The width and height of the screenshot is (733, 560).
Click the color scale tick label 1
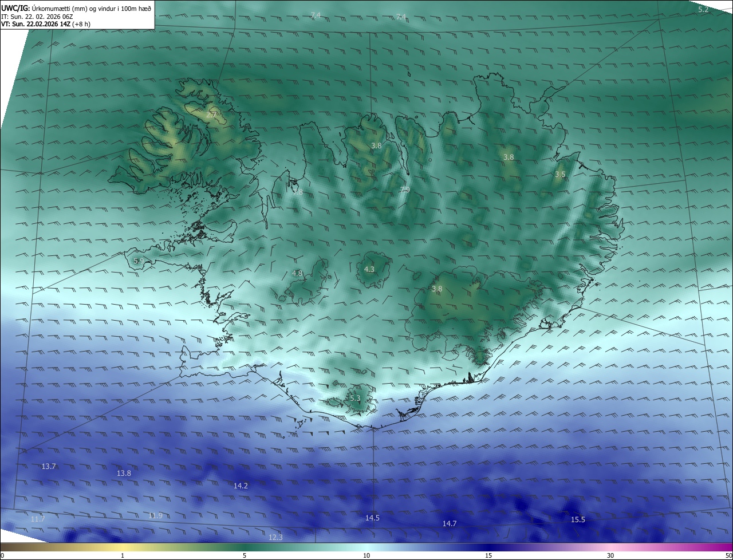point(123,555)
